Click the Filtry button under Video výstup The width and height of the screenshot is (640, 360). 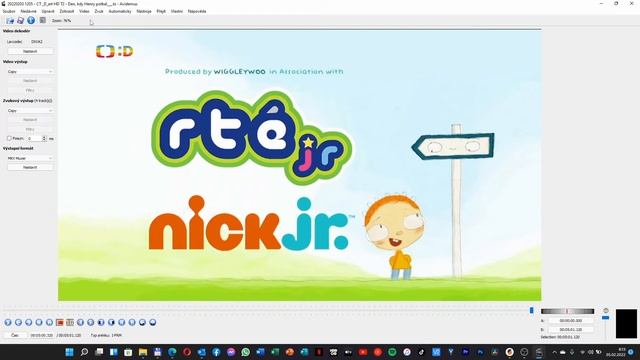coord(30,90)
